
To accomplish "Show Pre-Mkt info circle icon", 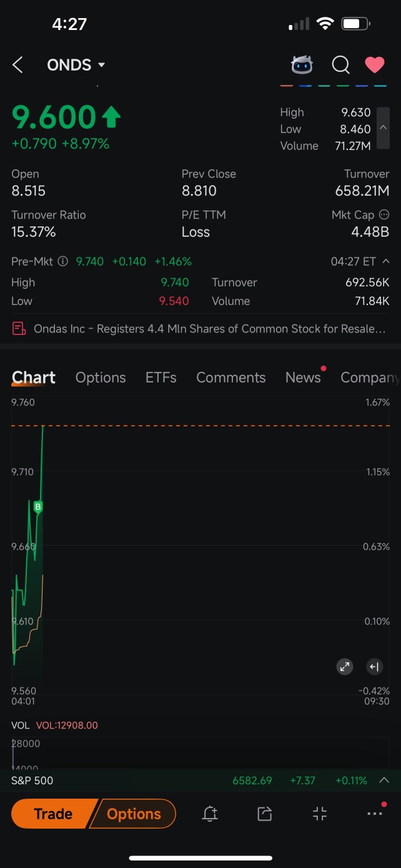I will coord(62,261).
